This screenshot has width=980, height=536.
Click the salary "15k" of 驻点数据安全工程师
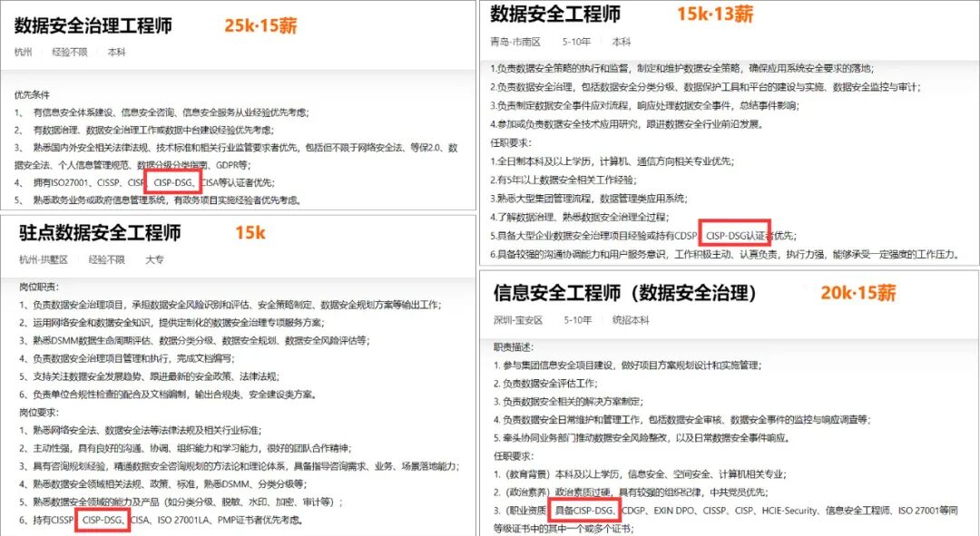tap(250, 233)
